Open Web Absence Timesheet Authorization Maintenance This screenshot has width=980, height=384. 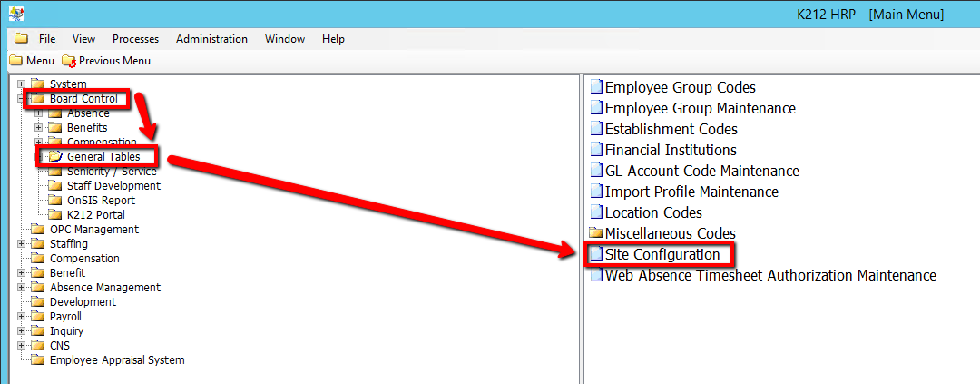tap(769, 276)
